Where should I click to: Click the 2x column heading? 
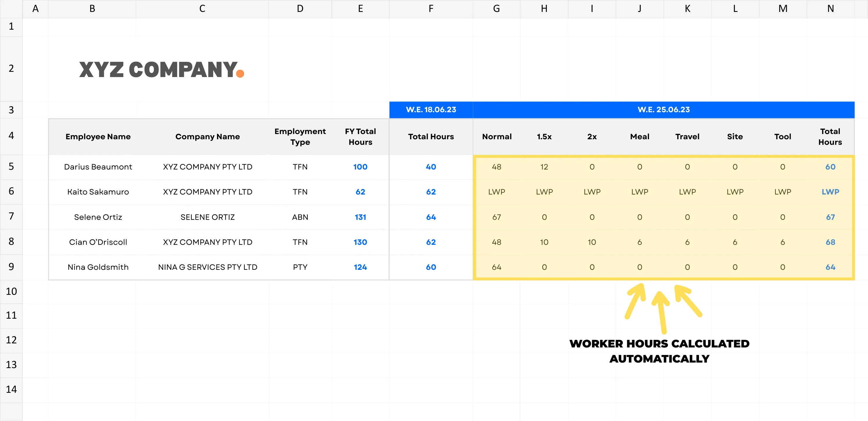click(592, 137)
